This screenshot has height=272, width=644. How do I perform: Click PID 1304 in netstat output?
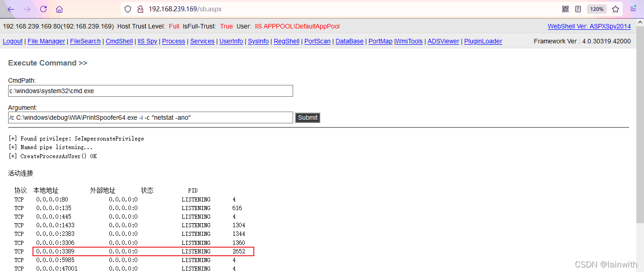coord(239,225)
